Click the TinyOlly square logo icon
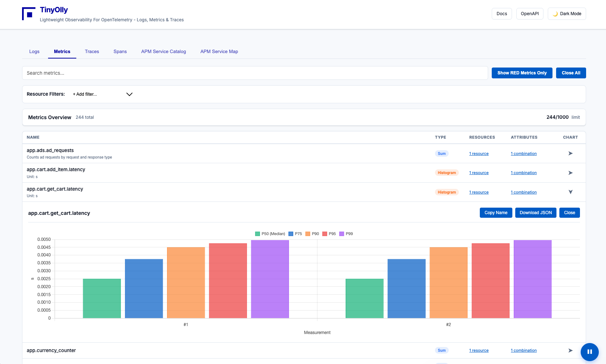The width and height of the screenshot is (606, 364). [x=29, y=14]
